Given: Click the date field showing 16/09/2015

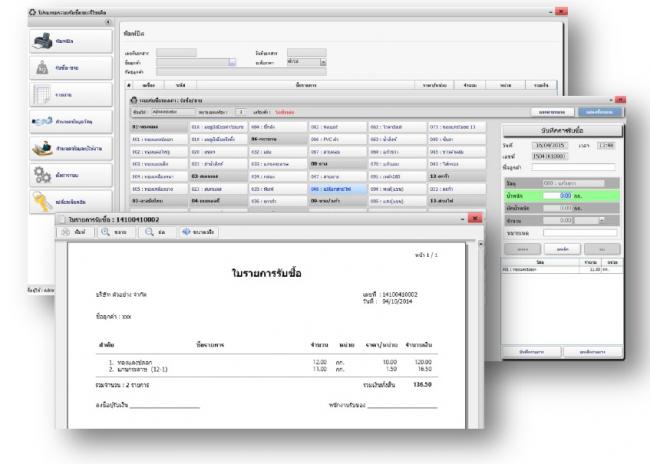Looking at the screenshot, I should (550, 146).
